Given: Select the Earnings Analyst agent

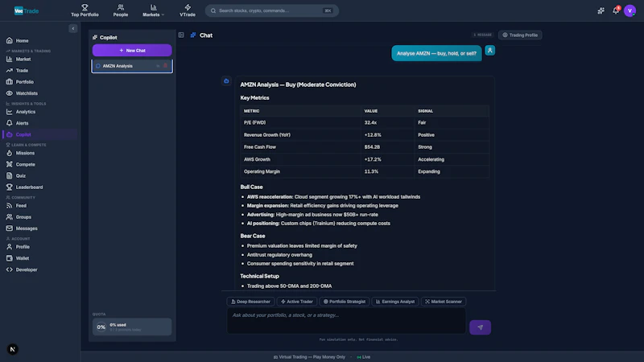Looking at the screenshot, I should [x=395, y=302].
